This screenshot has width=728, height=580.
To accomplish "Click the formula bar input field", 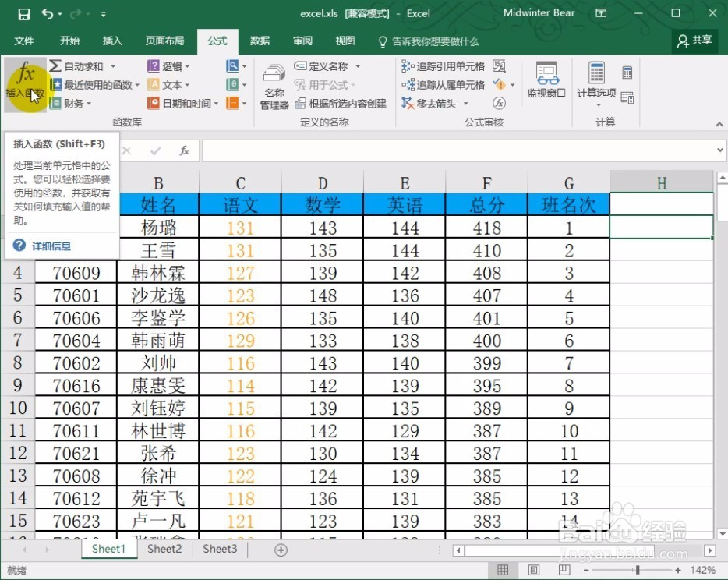I will (x=460, y=150).
